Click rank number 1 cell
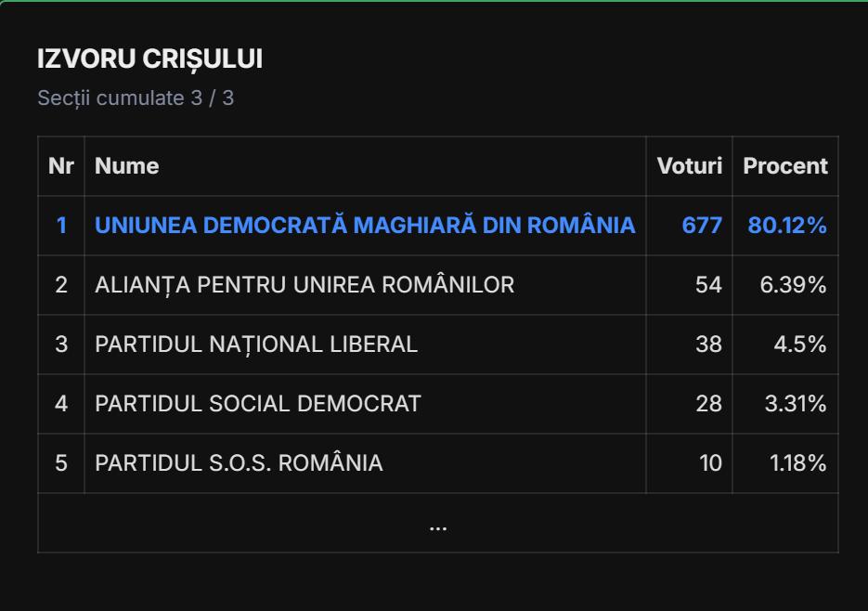 61,226
